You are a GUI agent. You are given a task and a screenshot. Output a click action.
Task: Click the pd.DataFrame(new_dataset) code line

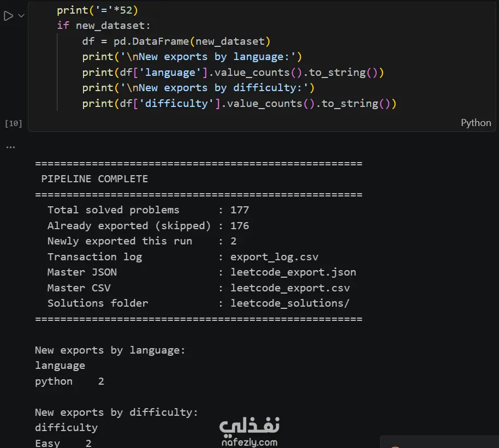[x=176, y=41]
